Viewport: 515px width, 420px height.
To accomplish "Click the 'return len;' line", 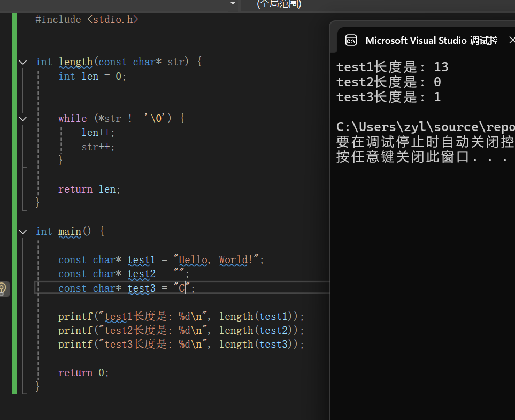I will coord(89,189).
